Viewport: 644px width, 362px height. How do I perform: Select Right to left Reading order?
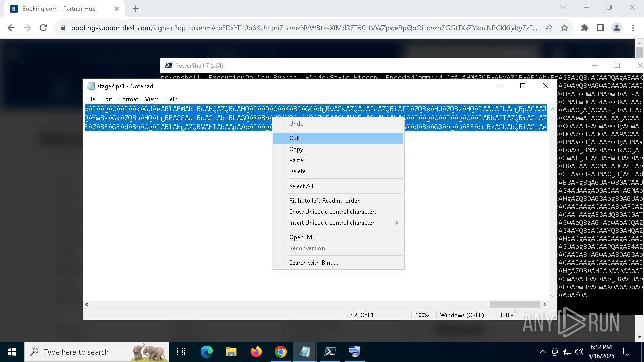point(338,201)
